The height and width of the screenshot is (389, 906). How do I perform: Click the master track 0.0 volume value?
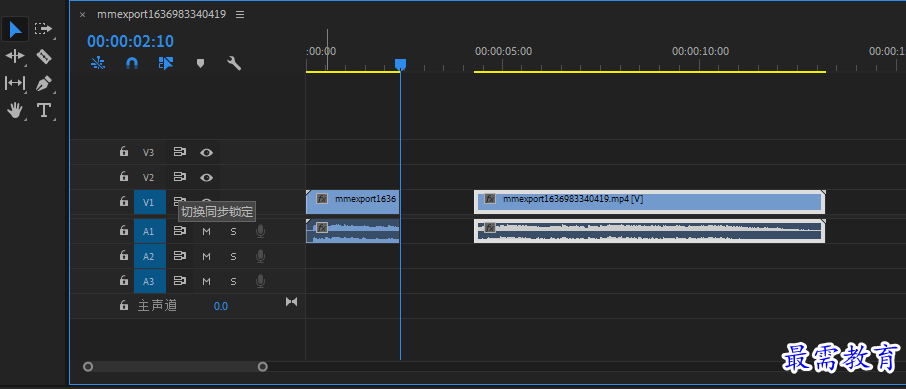pos(221,306)
